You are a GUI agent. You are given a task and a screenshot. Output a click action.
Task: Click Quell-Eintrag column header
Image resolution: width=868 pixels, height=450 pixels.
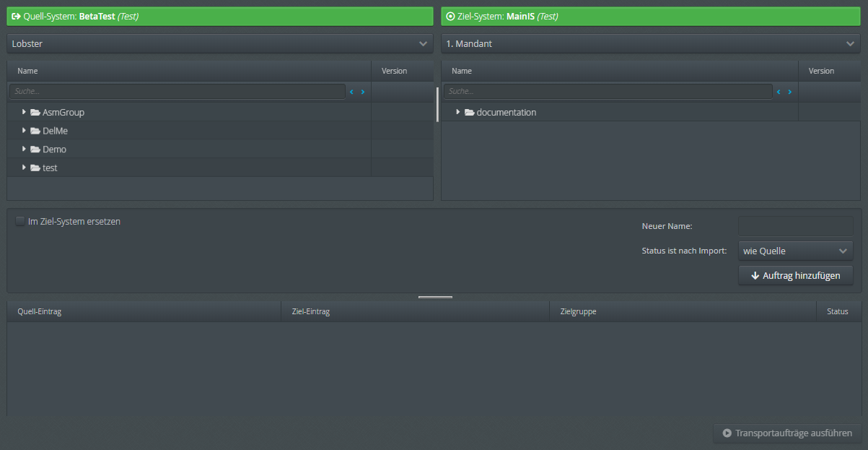coord(144,311)
